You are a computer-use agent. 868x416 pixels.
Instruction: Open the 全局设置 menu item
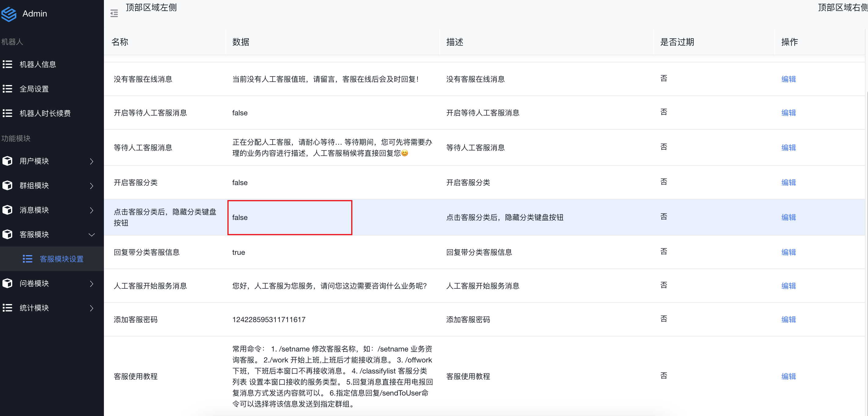pos(34,89)
